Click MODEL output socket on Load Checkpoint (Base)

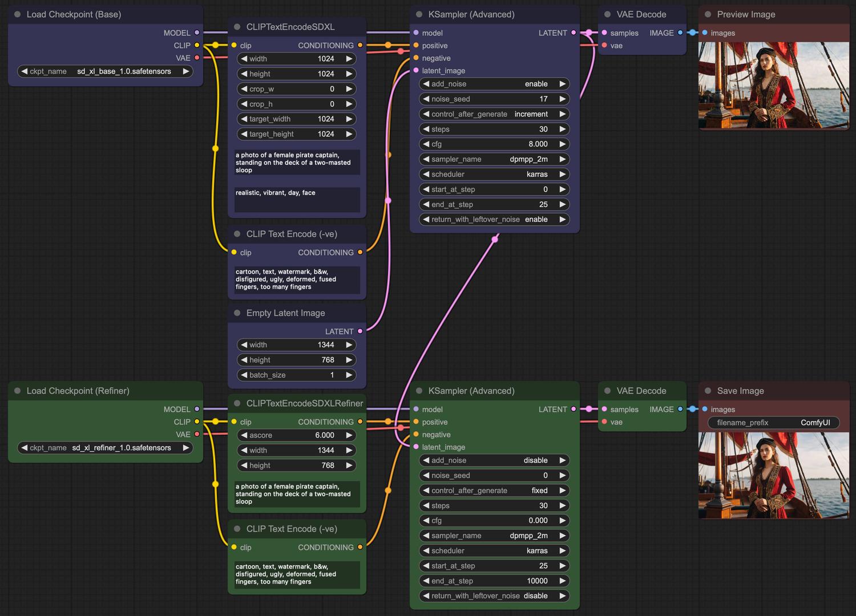(x=197, y=33)
